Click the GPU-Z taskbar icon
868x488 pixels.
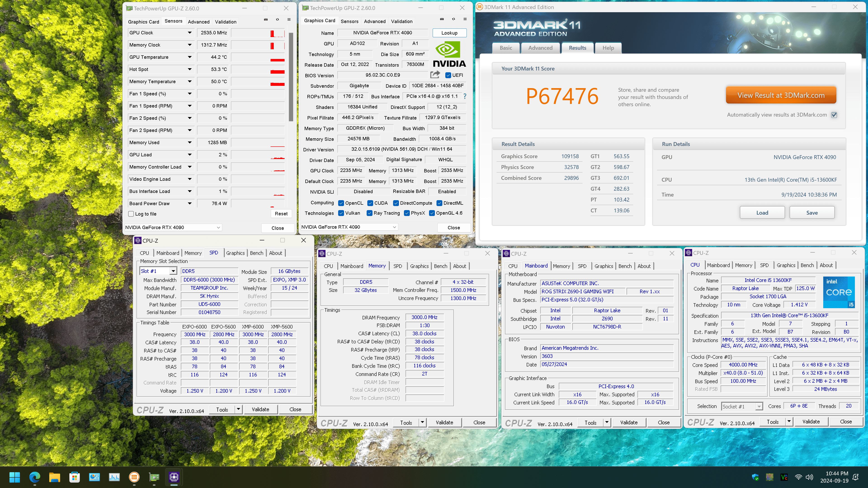154,477
